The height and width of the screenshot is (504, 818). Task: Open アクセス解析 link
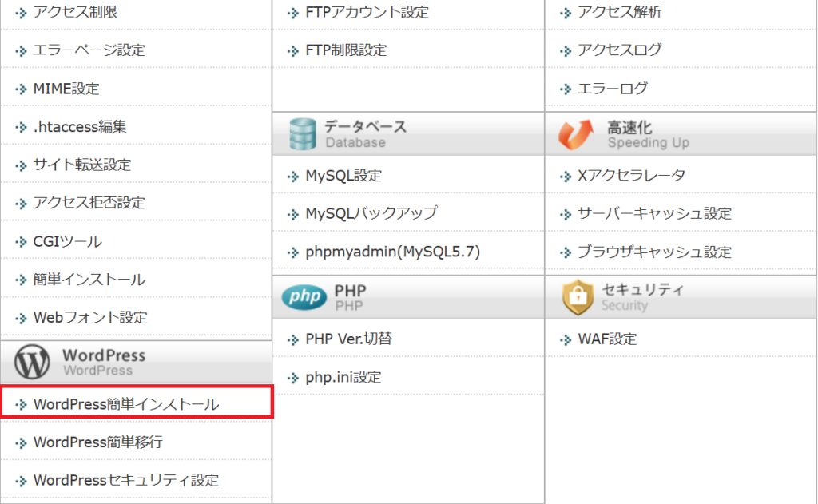620,12
